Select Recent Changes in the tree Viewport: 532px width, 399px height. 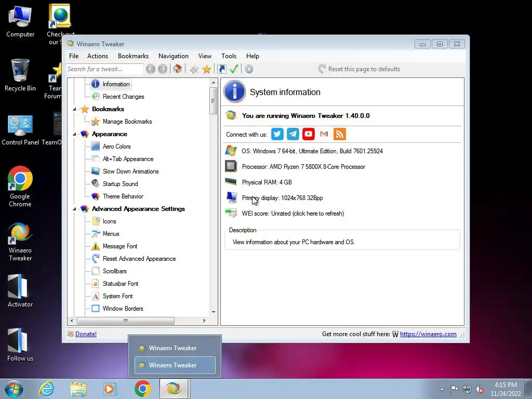[123, 97]
